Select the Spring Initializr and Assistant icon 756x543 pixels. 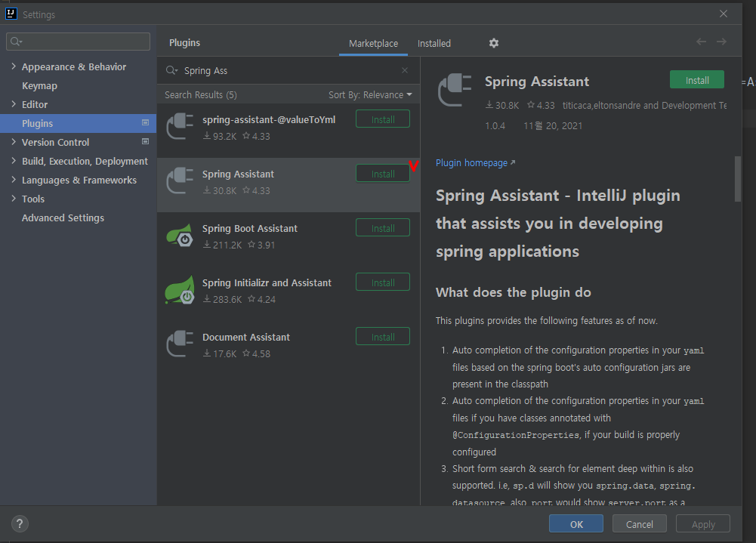pyautogui.click(x=179, y=289)
